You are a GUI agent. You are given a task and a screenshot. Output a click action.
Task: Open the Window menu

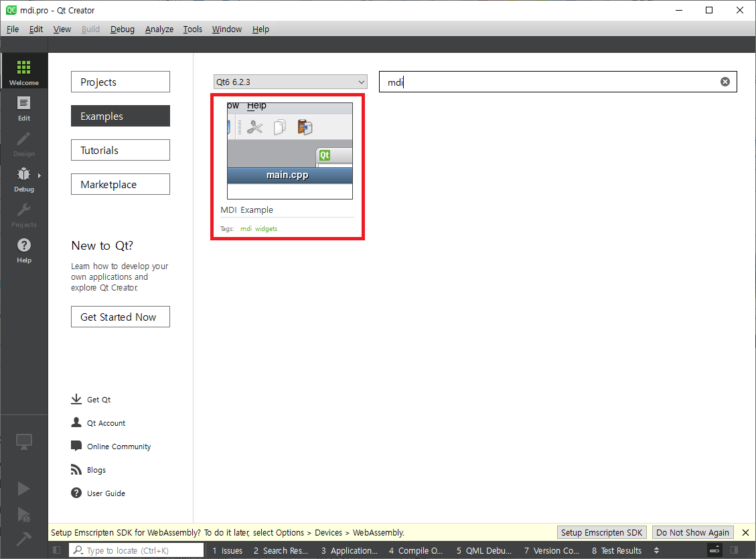(x=226, y=29)
